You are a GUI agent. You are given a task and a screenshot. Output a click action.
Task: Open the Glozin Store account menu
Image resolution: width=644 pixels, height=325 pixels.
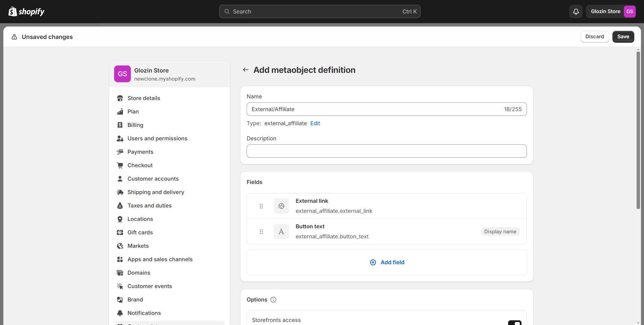tap(611, 11)
